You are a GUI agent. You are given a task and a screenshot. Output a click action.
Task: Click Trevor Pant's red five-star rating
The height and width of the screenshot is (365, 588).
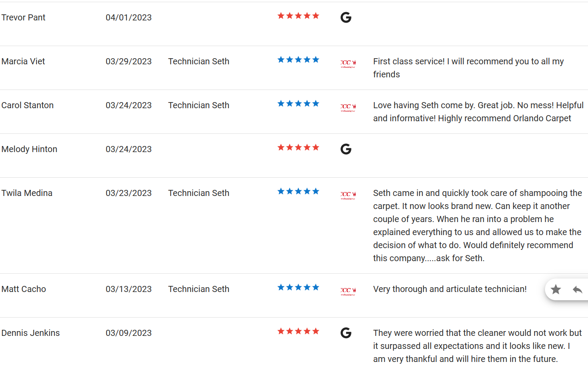(298, 16)
